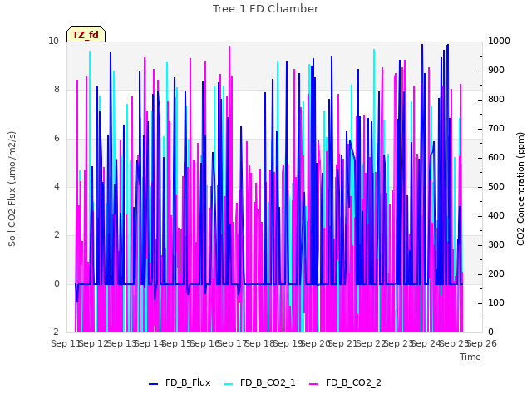Toggle the FD_B_CO2_2 legend entry
Screen dimensions: 532x399
pos(345,382)
